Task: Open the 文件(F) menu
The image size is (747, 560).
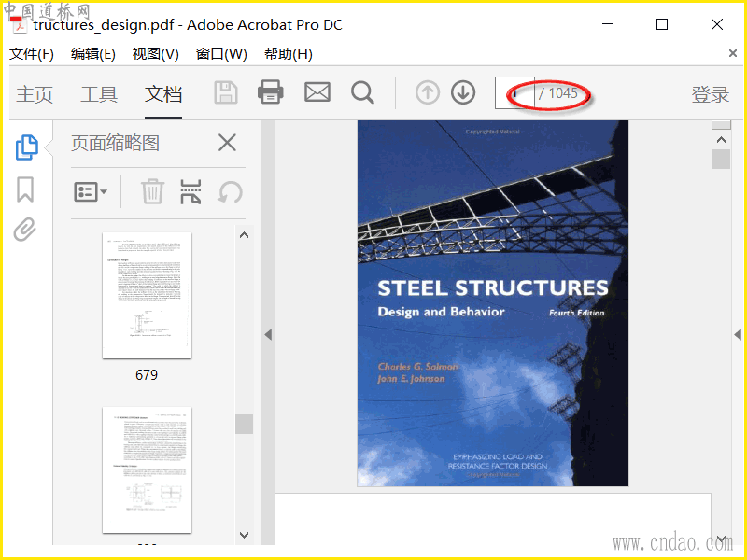Action: point(32,54)
